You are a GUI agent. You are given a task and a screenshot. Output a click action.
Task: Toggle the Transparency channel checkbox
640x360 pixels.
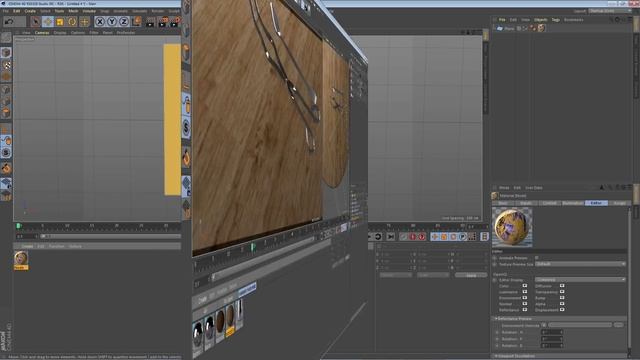tap(562, 292)
